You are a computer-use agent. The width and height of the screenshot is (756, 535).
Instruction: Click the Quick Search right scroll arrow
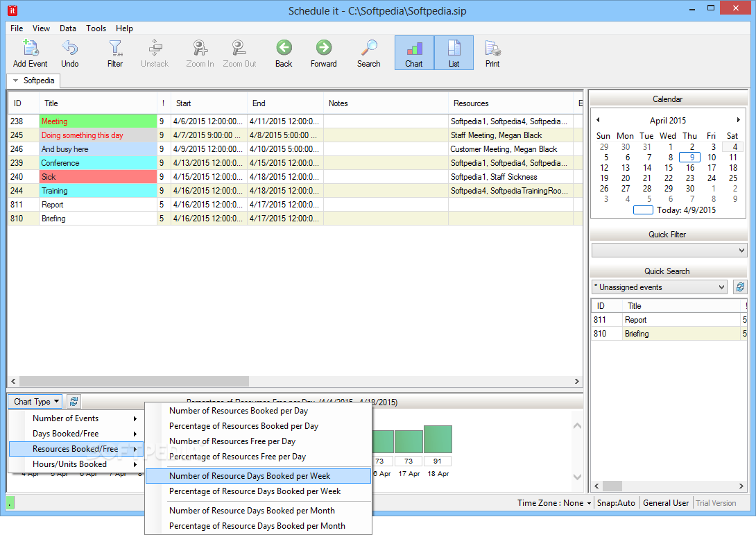[741, 486]
